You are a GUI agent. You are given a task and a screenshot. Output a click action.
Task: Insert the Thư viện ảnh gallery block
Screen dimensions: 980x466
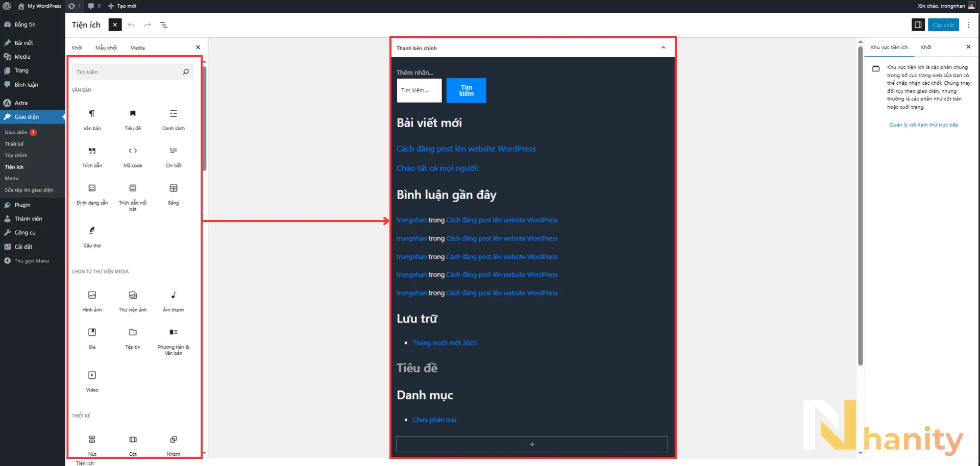point(133,301)
